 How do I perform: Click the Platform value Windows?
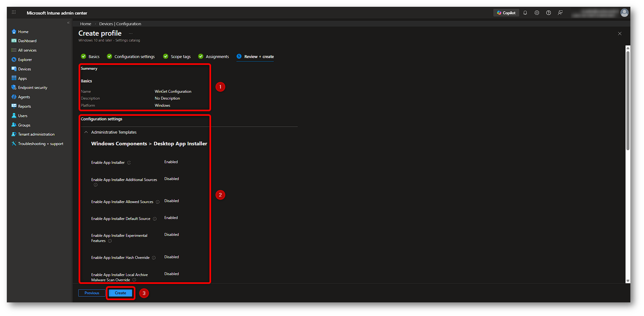[x=162, y=105]
